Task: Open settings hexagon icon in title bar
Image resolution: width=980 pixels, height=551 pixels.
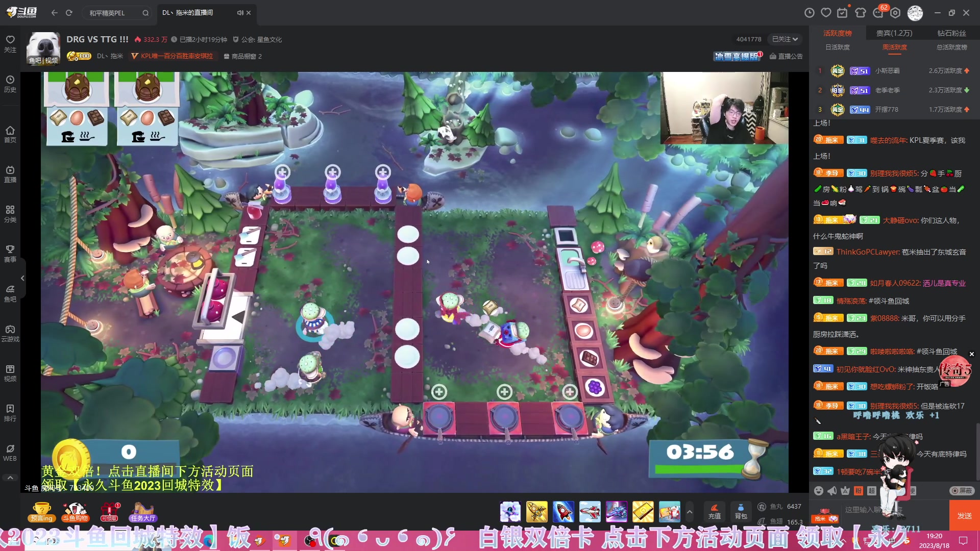Action: pos(895,13)
